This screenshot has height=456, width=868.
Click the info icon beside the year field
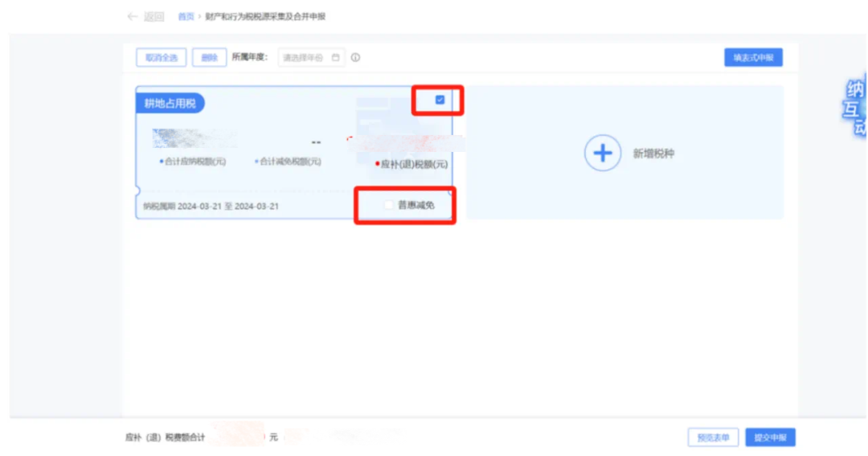coord(355,58)
